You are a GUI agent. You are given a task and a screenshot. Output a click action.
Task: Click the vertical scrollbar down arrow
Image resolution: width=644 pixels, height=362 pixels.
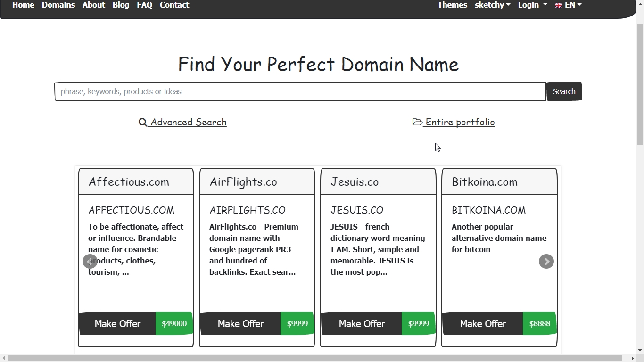(x=640, y=350)
